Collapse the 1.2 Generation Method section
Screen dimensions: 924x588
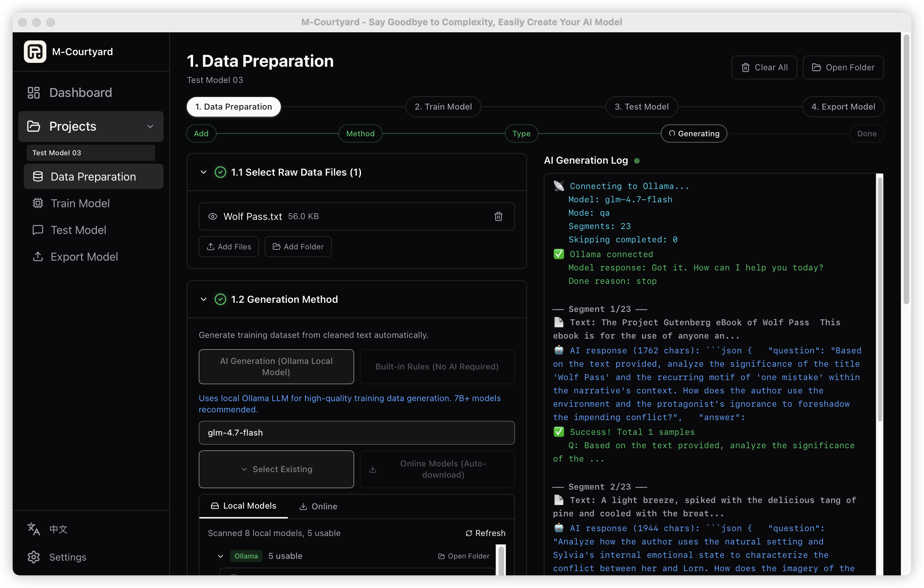[x=203, y=299]
